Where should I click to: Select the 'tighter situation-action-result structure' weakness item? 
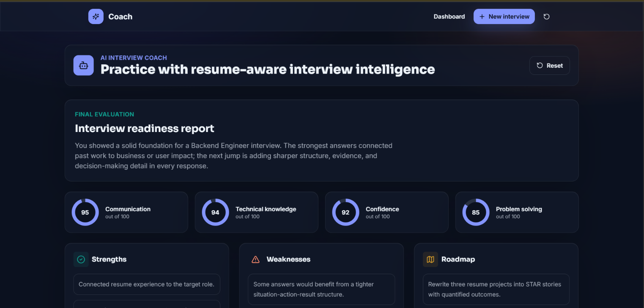coord(321,289)
